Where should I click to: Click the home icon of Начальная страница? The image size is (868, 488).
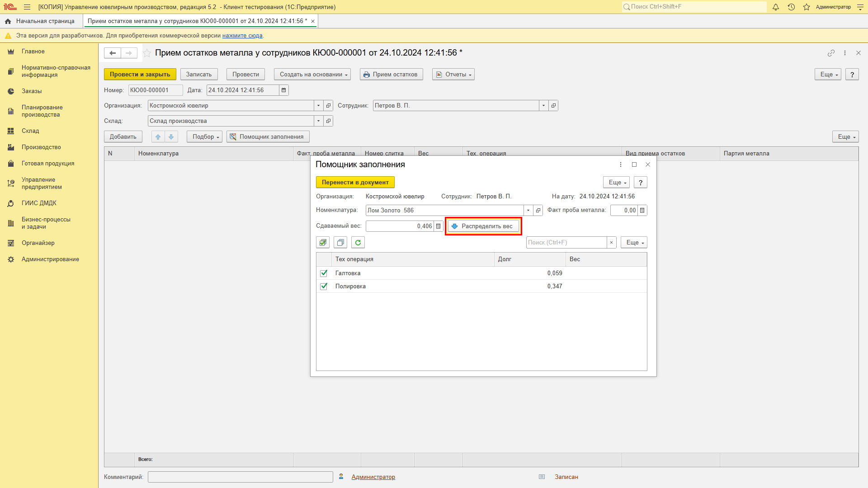(x=8, y=21)
